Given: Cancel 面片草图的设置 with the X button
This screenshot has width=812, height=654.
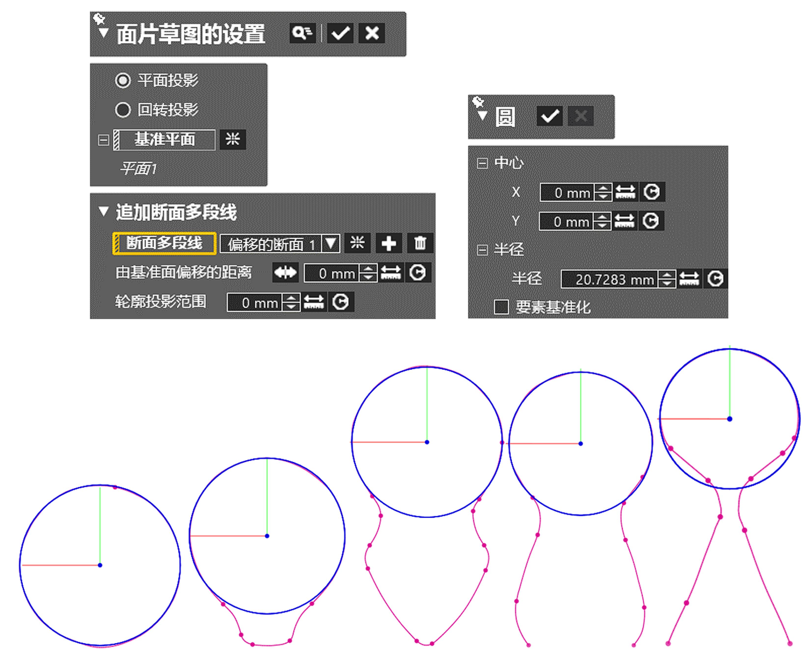Looking at the screenshot, I should [x=372, y=33].
